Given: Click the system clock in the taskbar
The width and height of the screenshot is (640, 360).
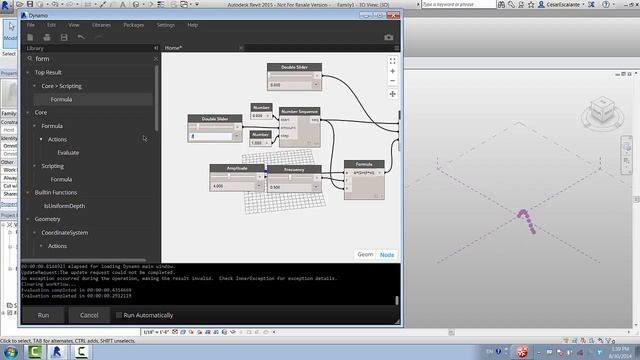Looking at the screenshot, I should point(621,352).
